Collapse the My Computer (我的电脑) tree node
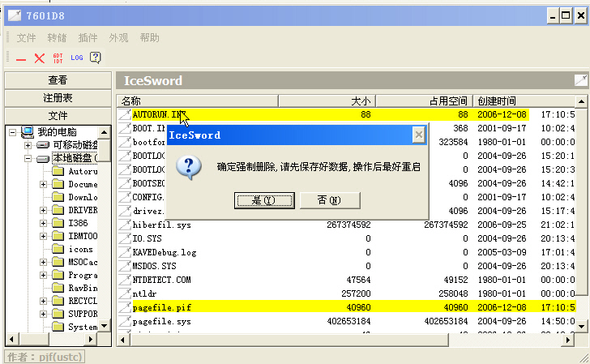The width and height of the screenshot is (590, 364). 13,132
